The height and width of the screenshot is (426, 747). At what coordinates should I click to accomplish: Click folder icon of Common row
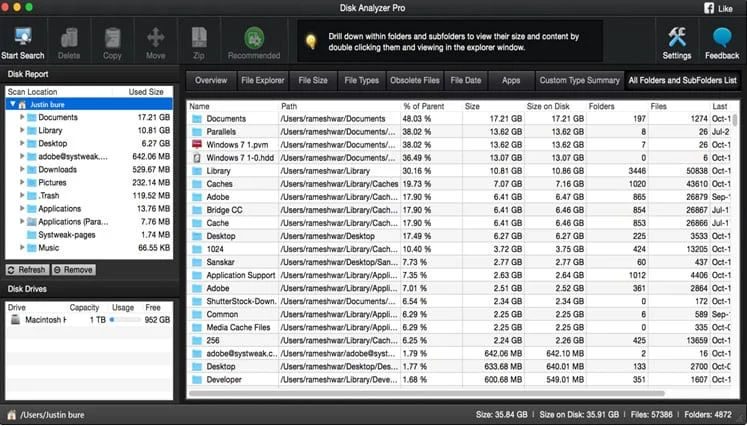pyautogui.click(x=197, y=314)
